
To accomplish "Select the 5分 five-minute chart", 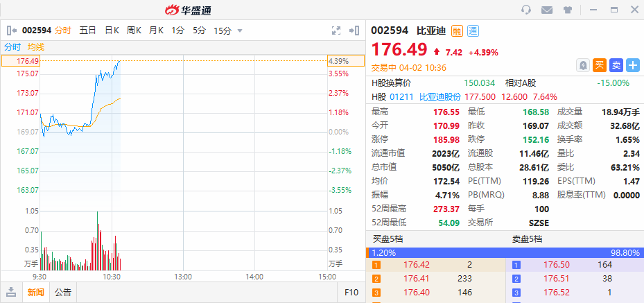I will pos(199,31).
